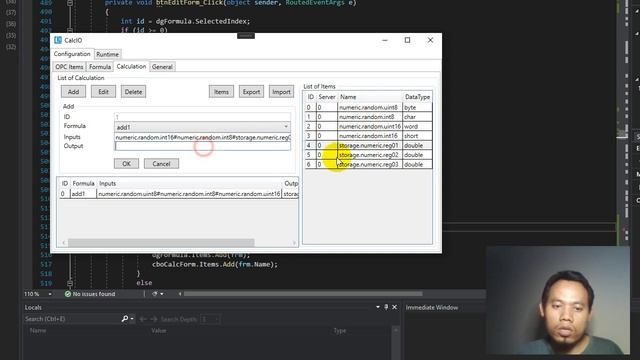
Task: Click the Edit calculation button
Action: (x=103, y=92)
